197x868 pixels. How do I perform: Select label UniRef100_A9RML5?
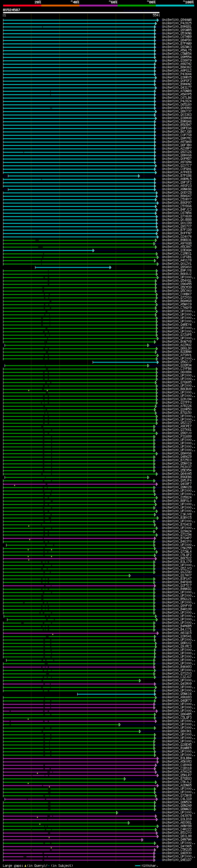coord(177,179)
